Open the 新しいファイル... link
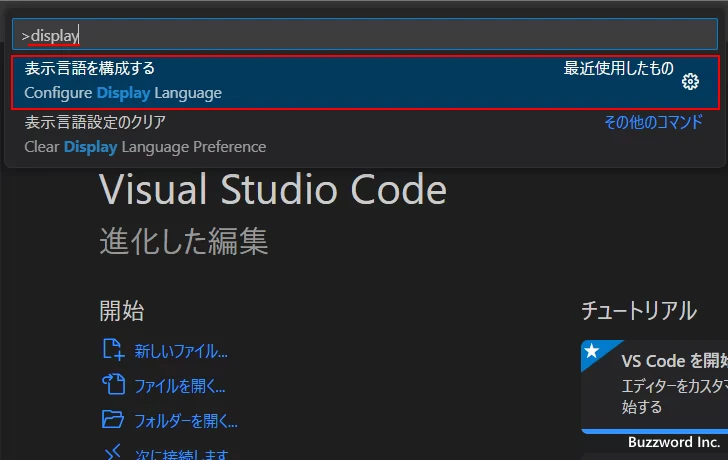 181,351
